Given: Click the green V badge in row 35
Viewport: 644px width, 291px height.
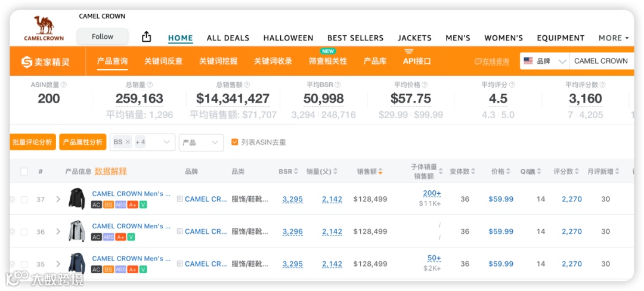Looking at the screenshot, I should [143, 270].
